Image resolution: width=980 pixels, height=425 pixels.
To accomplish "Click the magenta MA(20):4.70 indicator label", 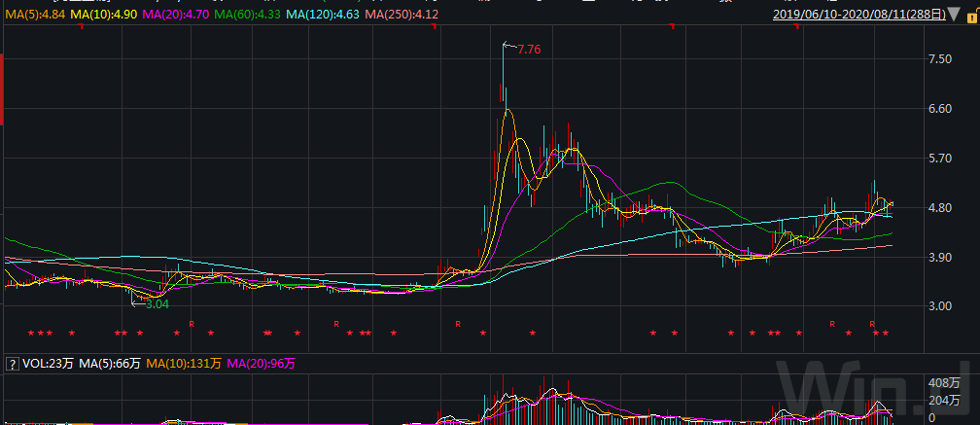I will 178,15.
